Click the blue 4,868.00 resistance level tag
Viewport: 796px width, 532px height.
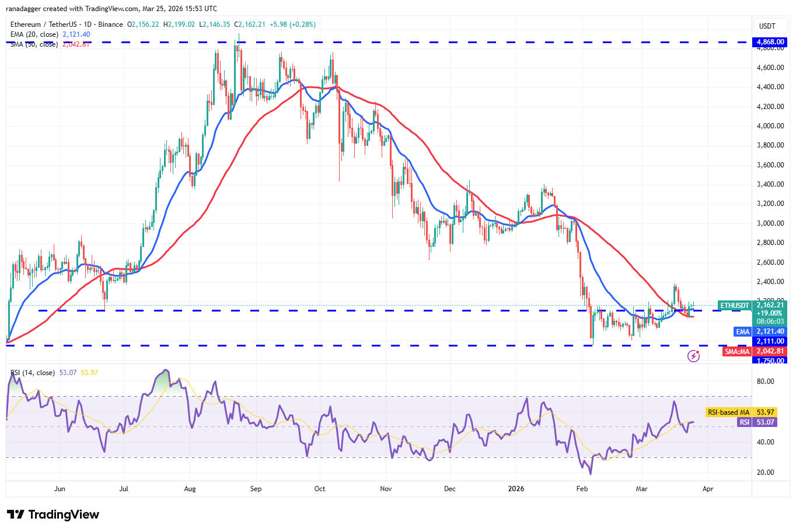769,42
